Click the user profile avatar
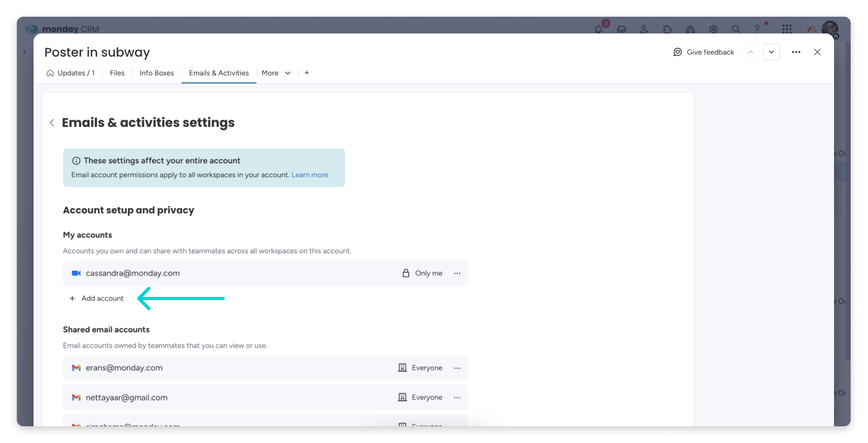Viewport: 868px width, 443px height. click(x=830, y=29)
